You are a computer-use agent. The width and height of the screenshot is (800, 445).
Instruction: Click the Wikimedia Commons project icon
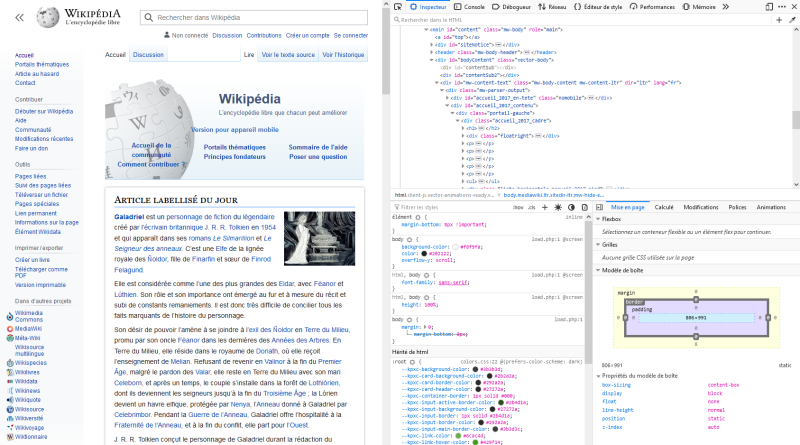(10, 316)
